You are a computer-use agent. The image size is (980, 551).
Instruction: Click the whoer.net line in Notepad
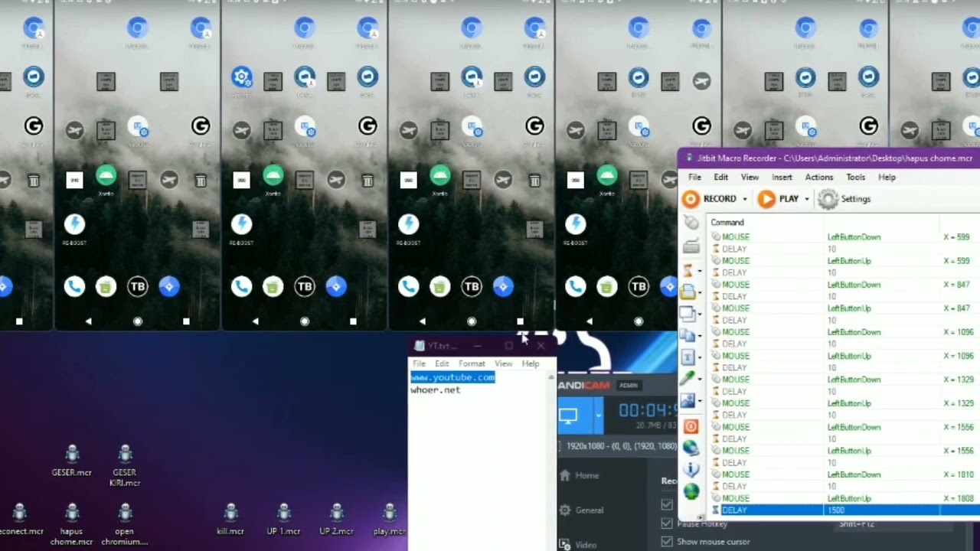[x=435, y=390]
